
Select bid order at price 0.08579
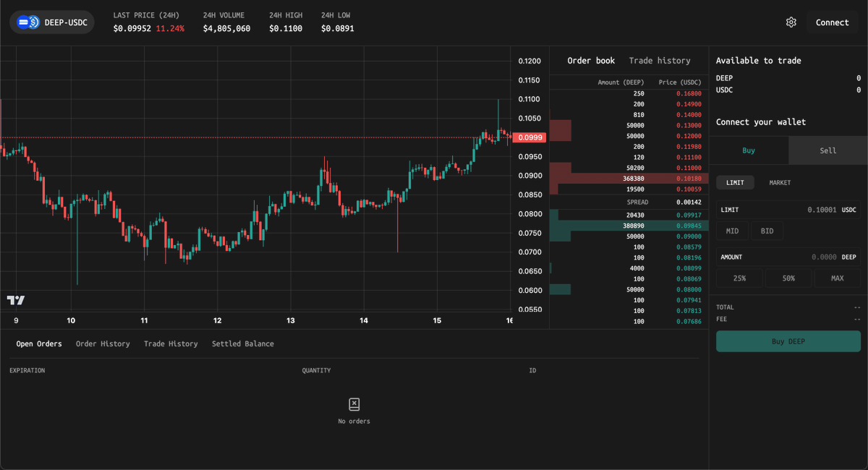(629, 247)
